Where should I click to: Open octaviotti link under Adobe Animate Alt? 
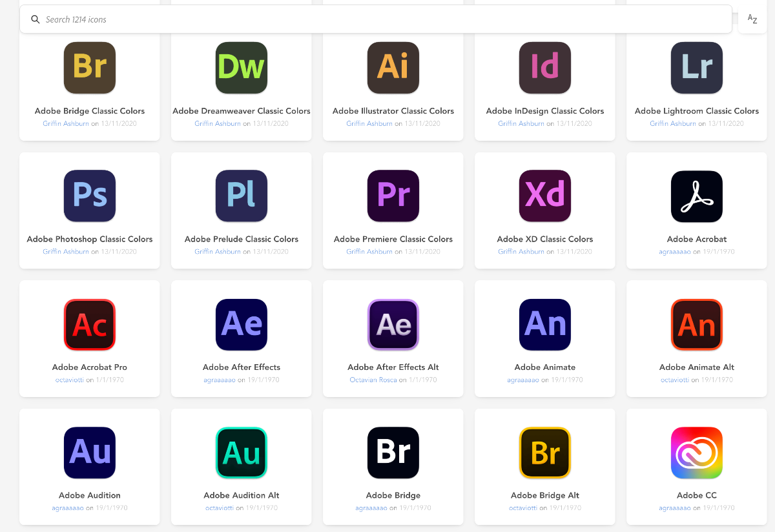click(675, 380)
